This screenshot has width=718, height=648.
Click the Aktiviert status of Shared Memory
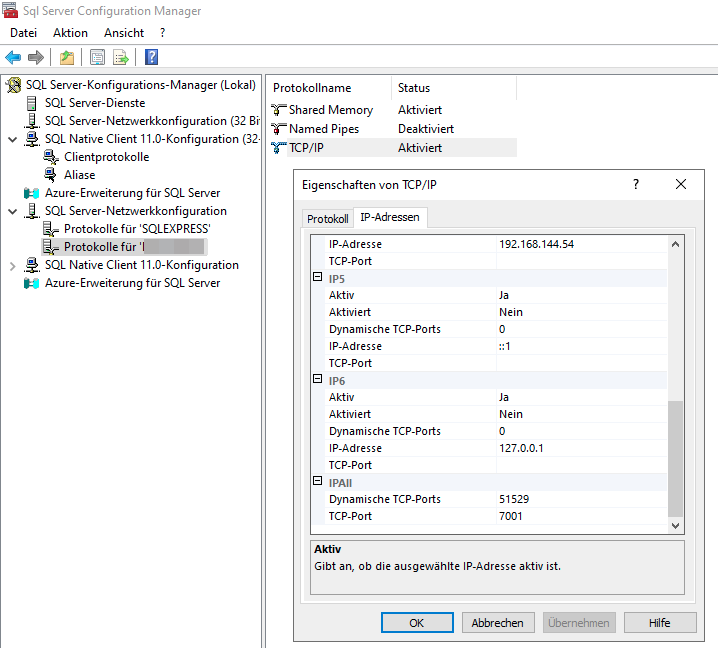(420, 110)
